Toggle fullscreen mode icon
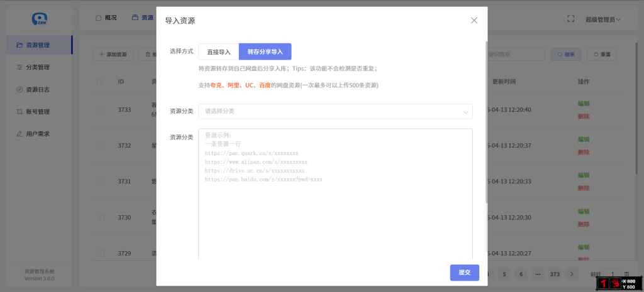This screenshot has height=292, width=644. pyautogui.click(x=570, y=18)
